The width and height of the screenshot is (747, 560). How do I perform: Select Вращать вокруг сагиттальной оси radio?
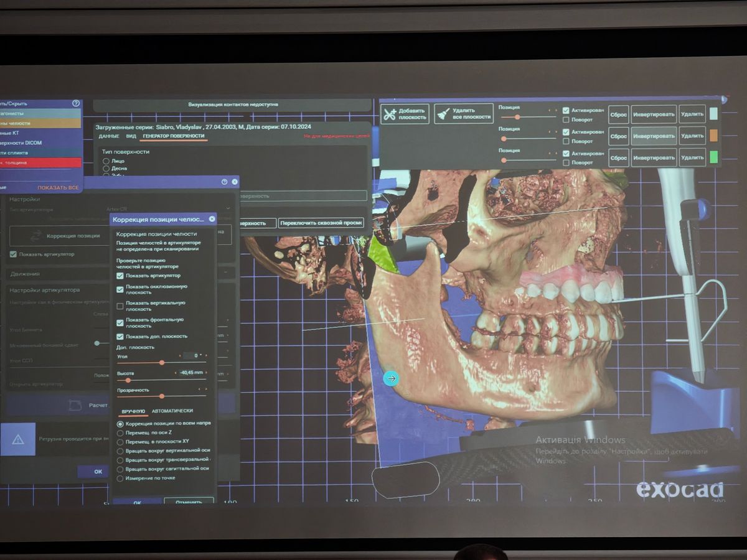pos(120,469)
